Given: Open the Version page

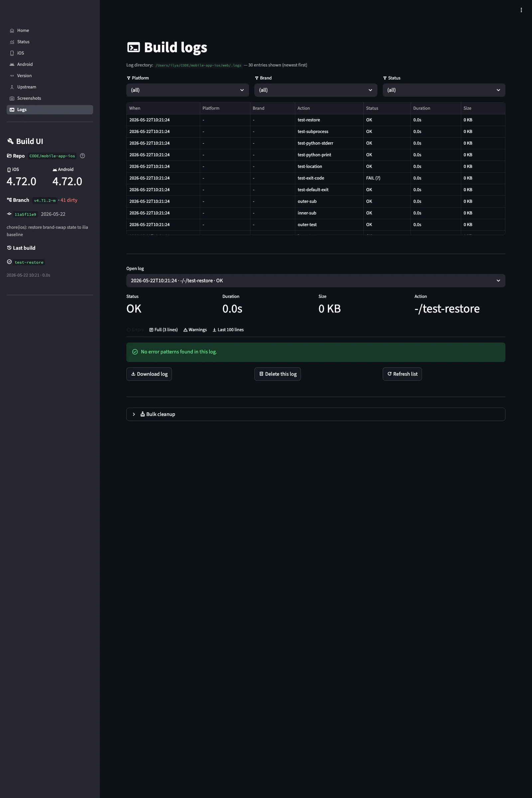Looking at the screenshot, I should [x=50, y=76].
